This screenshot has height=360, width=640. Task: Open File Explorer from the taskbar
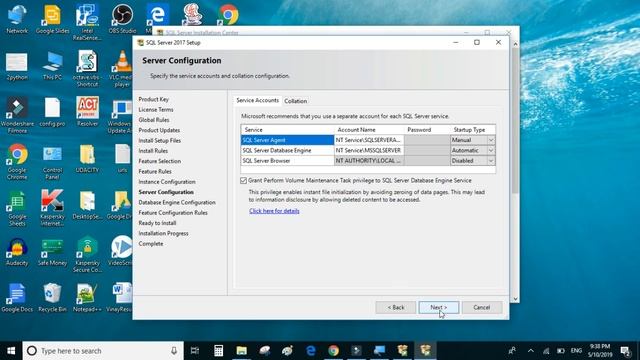pyautogui.click(x=242, y=351)
